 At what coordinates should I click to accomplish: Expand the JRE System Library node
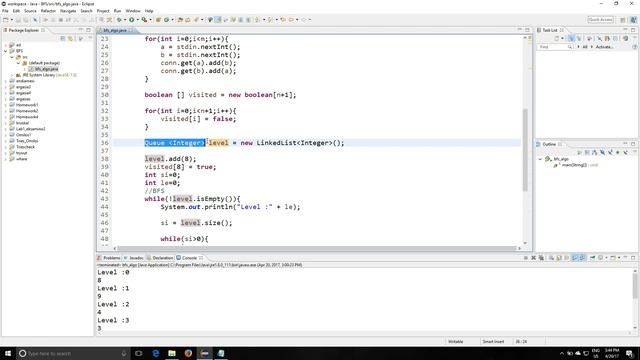(12, 75)
